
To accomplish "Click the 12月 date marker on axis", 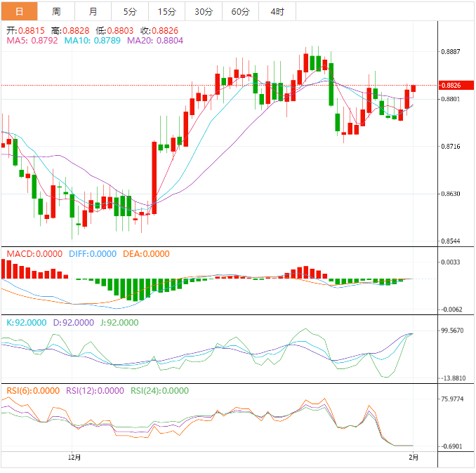I will coord(74,458).
